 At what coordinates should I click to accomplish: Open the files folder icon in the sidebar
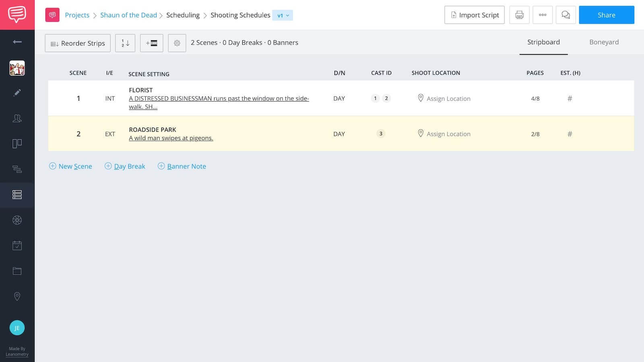point(17,271)
